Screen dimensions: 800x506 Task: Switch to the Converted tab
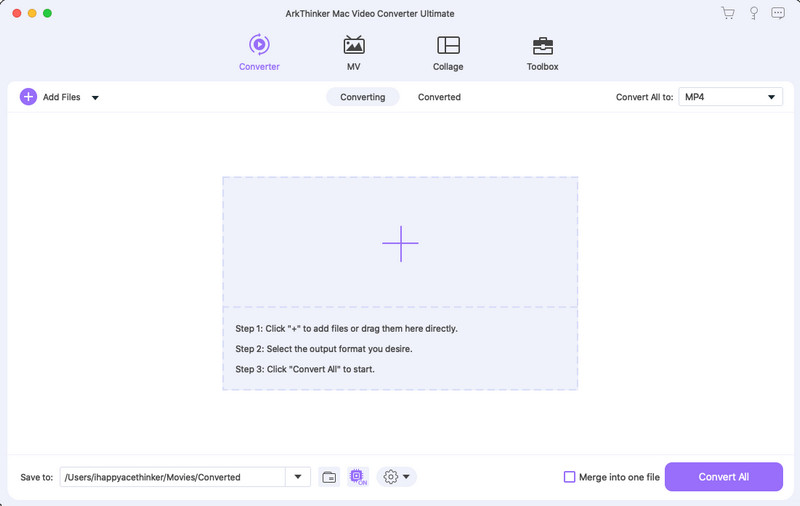pos(439,97)
